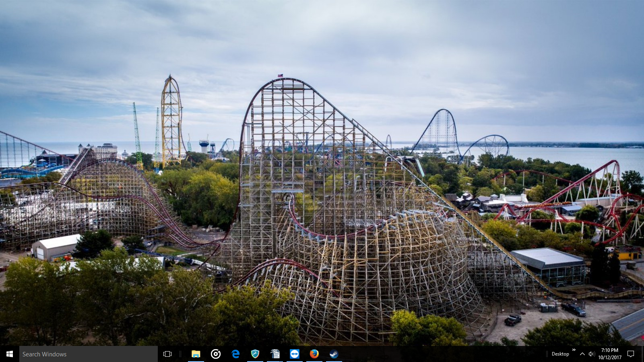The image size is (644, 362).
Task: Switch to TeamViewer in the taskbar
Action: click(295, 354)
